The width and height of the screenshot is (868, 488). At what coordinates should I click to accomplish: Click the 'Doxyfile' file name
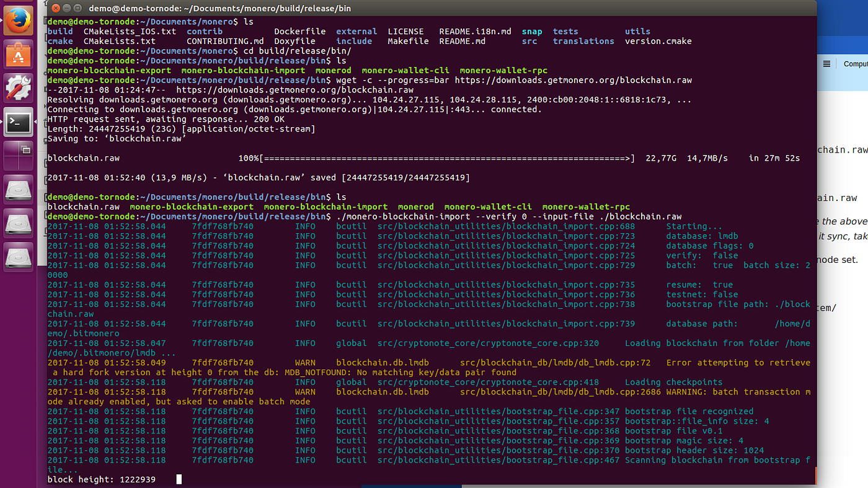pyautogui.click(x=294, y=41)
